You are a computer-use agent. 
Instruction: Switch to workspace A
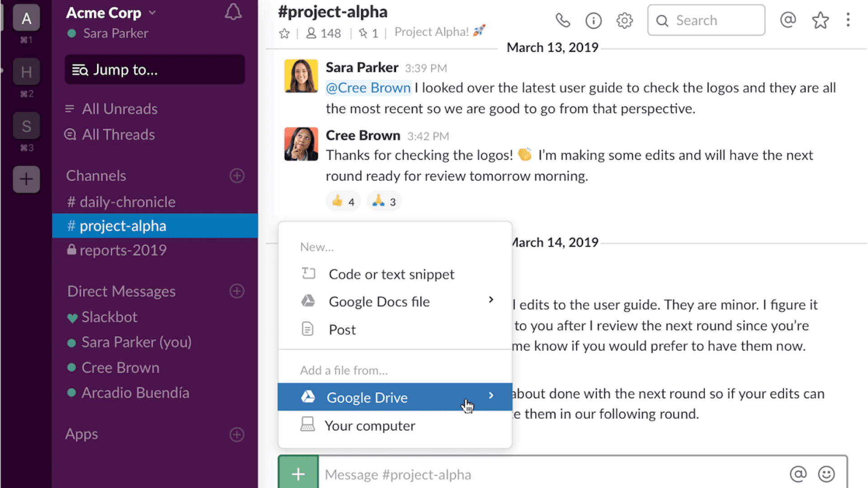click(26, 18)
